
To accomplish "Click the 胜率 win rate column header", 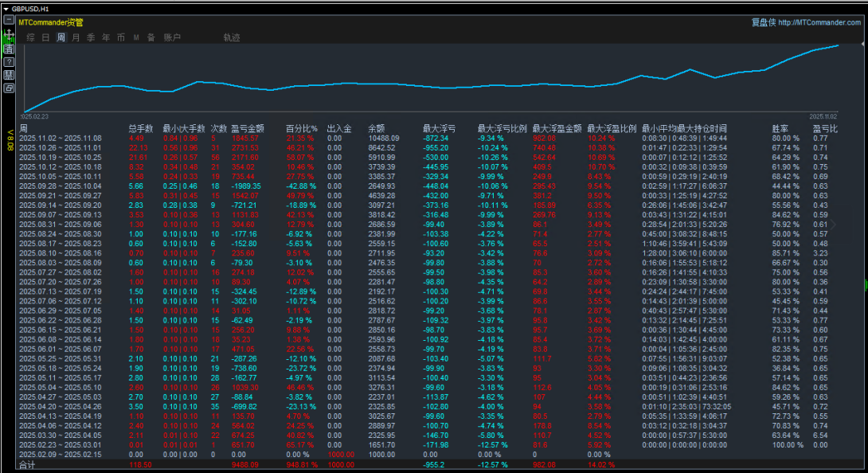I will (x=780, y=128).
